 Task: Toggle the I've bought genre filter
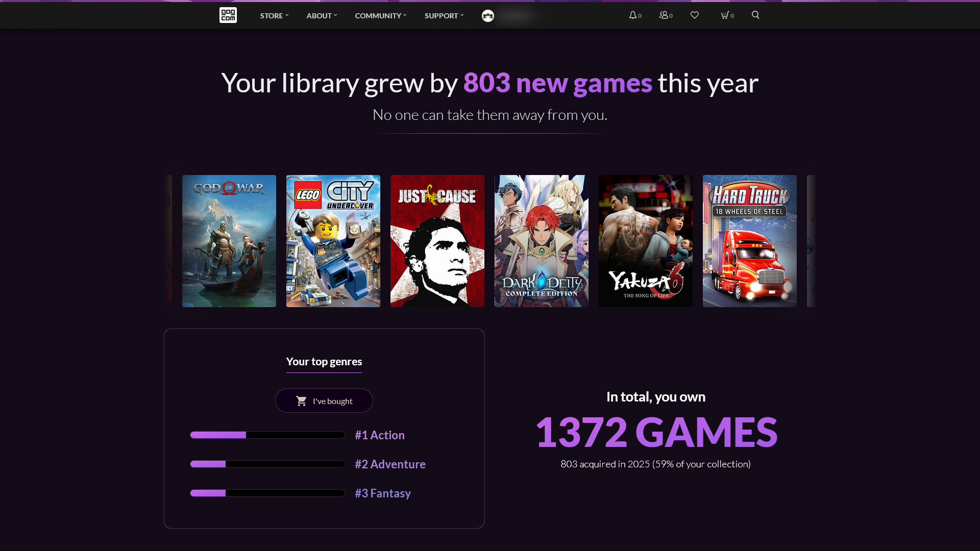point(324,401)
